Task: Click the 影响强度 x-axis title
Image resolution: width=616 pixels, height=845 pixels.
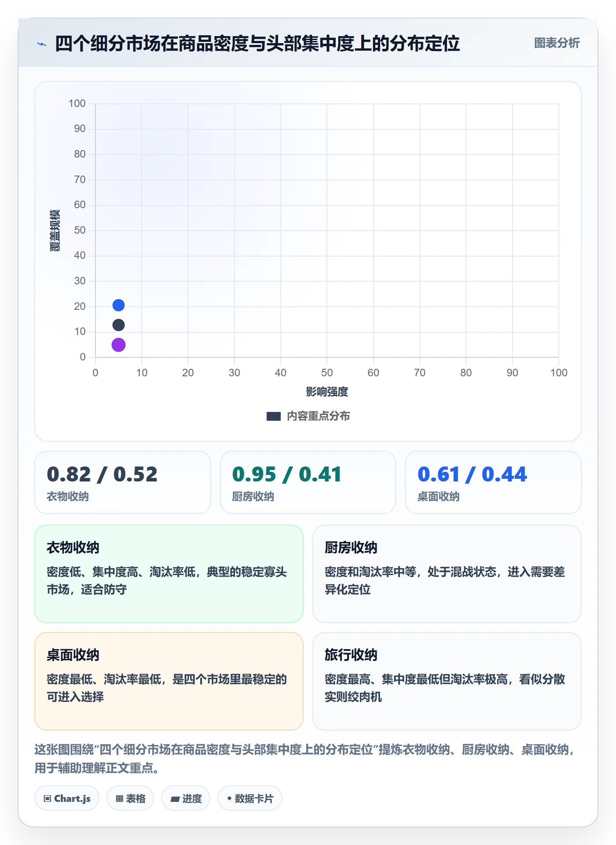Action: coord(327,392)
